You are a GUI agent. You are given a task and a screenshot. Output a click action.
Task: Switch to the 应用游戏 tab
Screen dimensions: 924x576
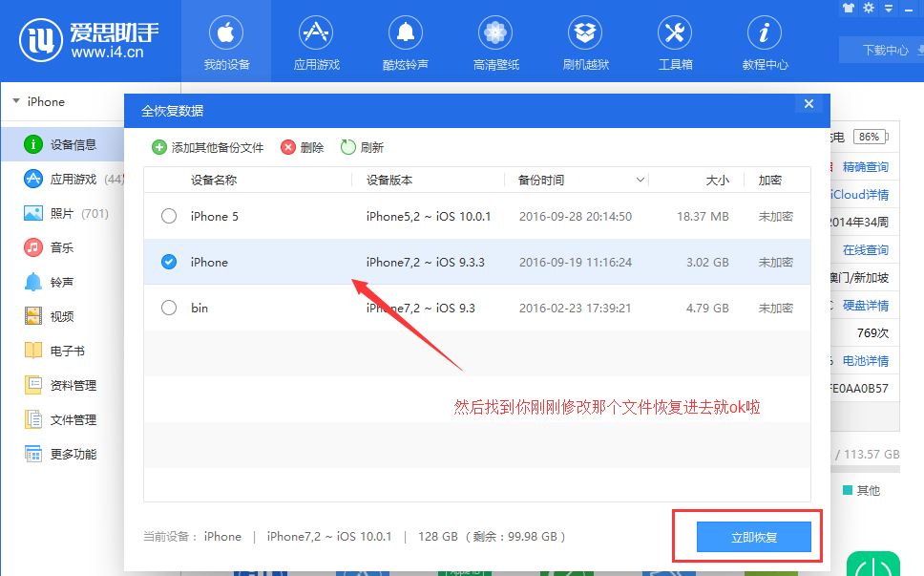[x=317, y=41]
